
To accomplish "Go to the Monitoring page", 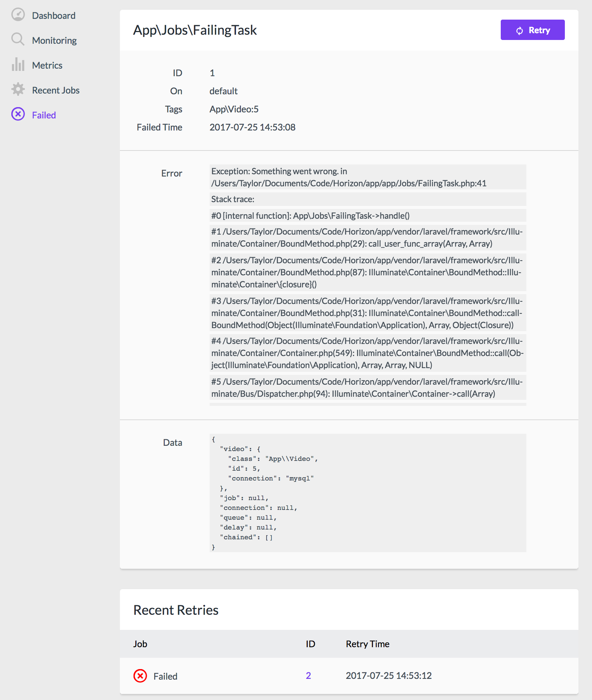I will [x=54, y=40].
